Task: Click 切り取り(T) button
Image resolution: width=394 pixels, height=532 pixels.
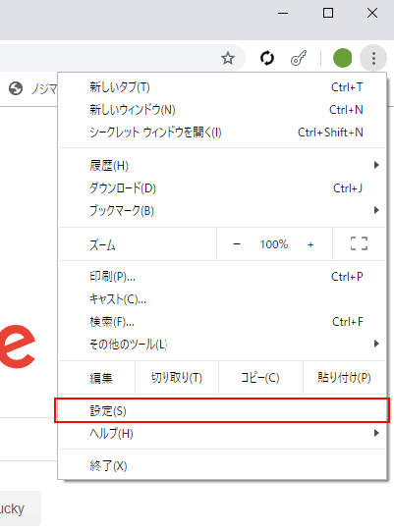Action: coord(177,377)
